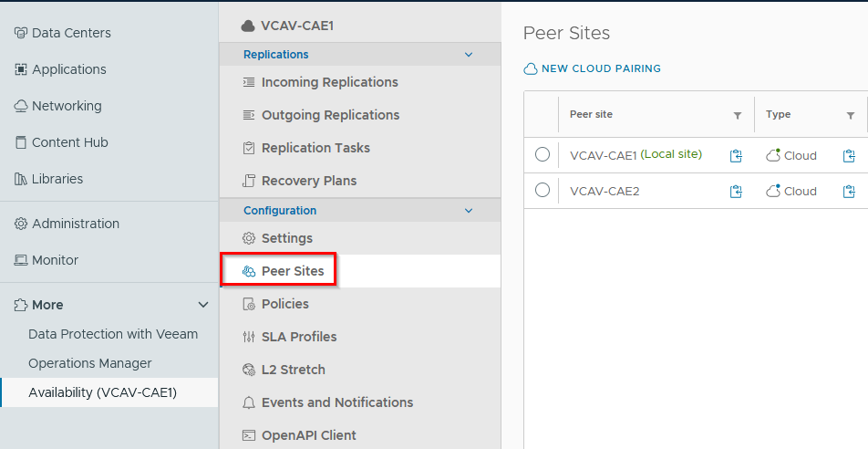Open Peer site column filter
This screenshot has height=449, width=868.
pyautogui.click(x=738, y=116)
